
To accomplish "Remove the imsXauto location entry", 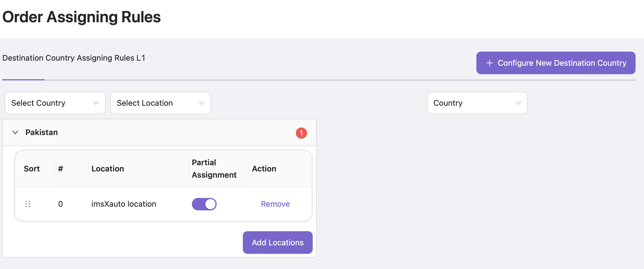I will (275, 204).
